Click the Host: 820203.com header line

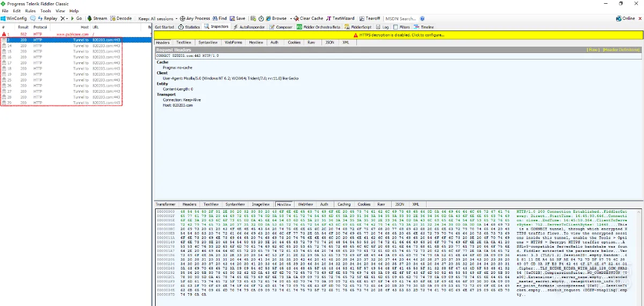click(x=178, y=106)
